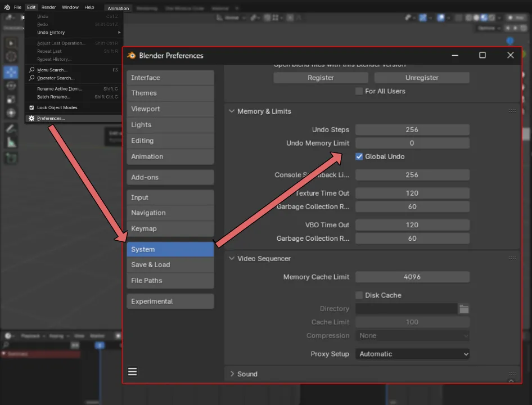The height and width of the screenshot is (405, 532).
Task: Open the File menu
Action: click(x=17, y=7)
